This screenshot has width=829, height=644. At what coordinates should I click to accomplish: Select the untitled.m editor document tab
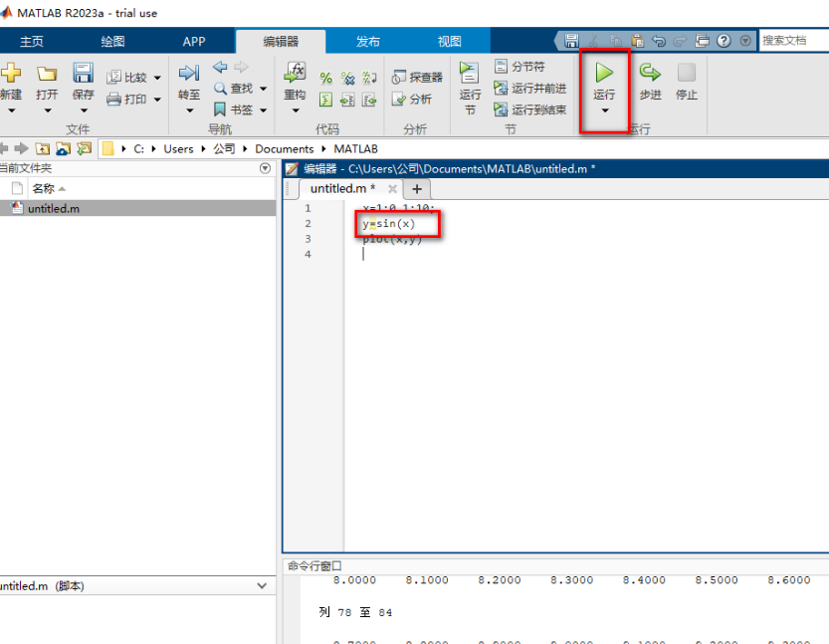[342, 189]
